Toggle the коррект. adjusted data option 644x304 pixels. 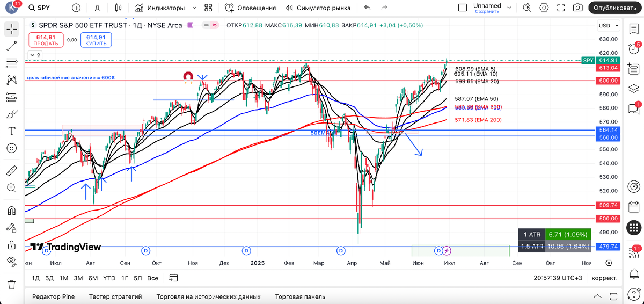pos(604,278)
